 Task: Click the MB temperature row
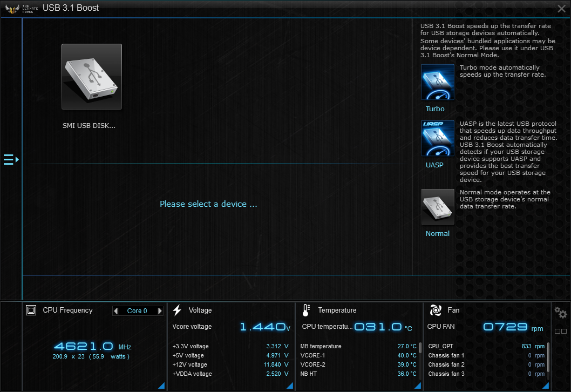(358, 346)
